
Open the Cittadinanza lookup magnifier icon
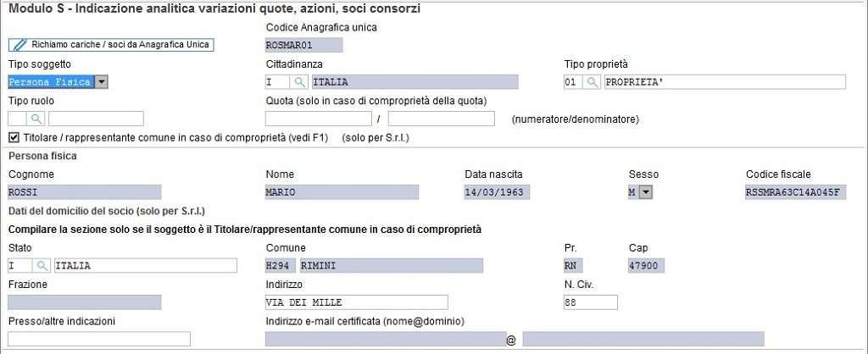pyautogui.click(x=299, y=82)
